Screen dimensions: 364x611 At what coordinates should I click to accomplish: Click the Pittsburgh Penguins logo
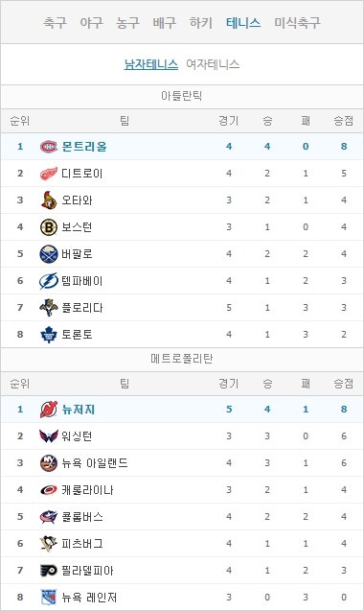49,544
